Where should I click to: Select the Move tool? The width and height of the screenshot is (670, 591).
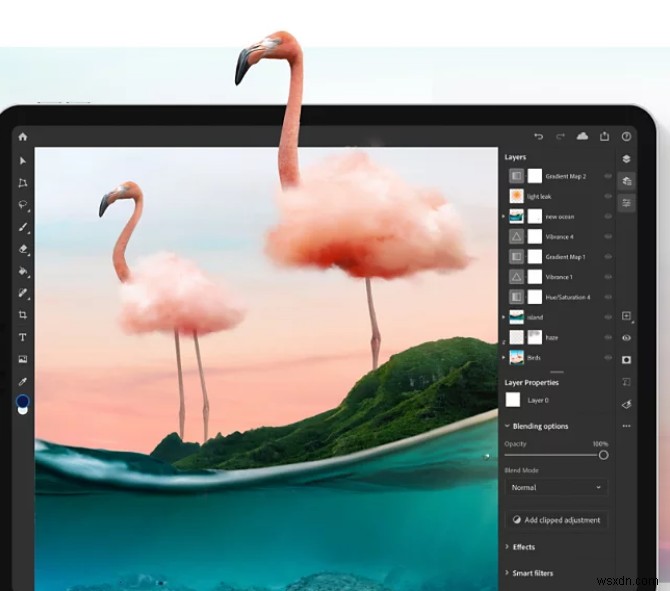(23, 161)
